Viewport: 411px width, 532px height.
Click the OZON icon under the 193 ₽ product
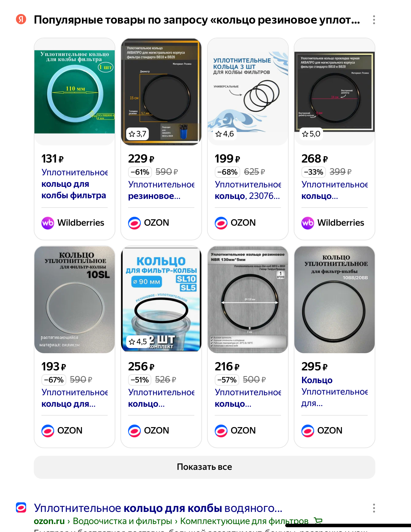(x=48, y=431)
